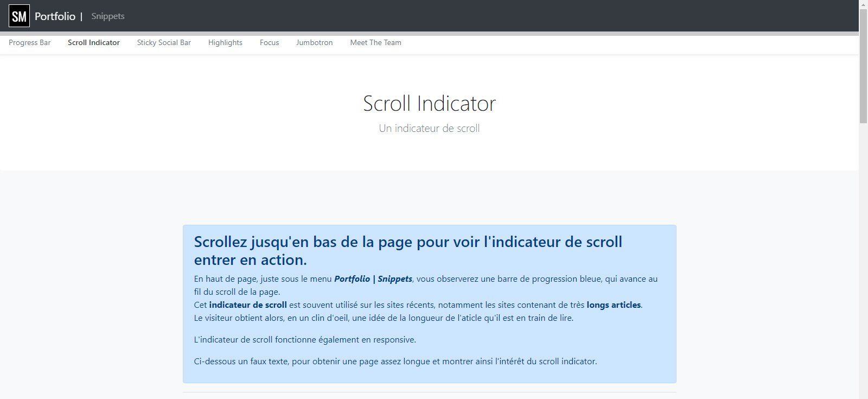Screen dimensions: 868x399
Task: Click the Scroll Indicator page title
Action: coord(429,103)
